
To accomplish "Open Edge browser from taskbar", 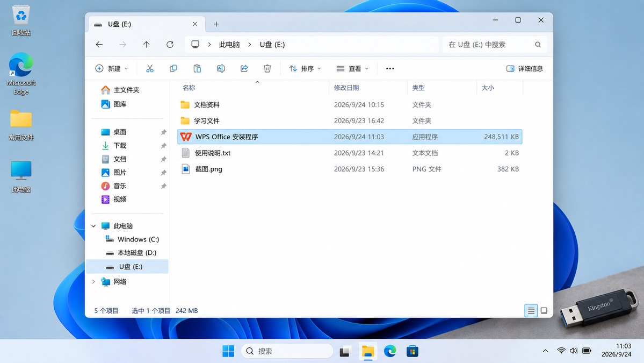I will point(390,351).
